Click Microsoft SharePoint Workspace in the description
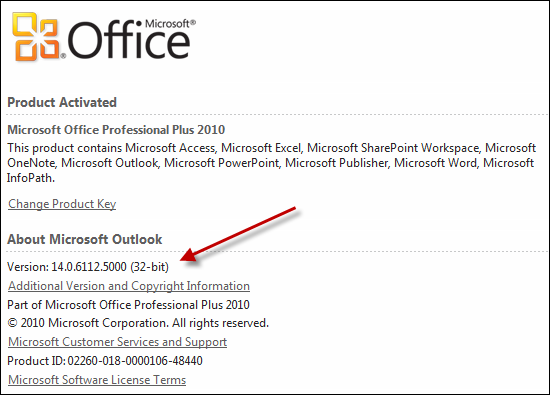This screenshot has width=550, height=395. coord(393,148)
